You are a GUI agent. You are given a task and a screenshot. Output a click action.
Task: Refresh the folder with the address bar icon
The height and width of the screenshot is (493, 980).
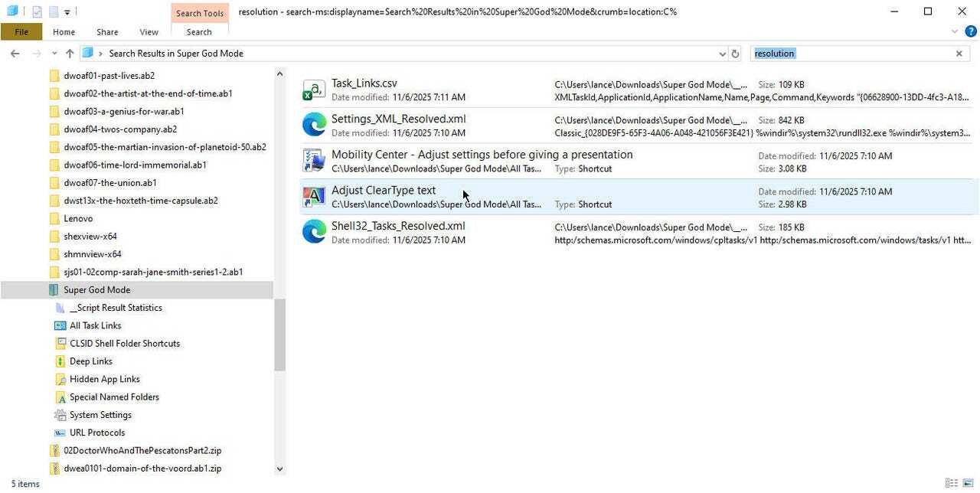coord(734,53)
